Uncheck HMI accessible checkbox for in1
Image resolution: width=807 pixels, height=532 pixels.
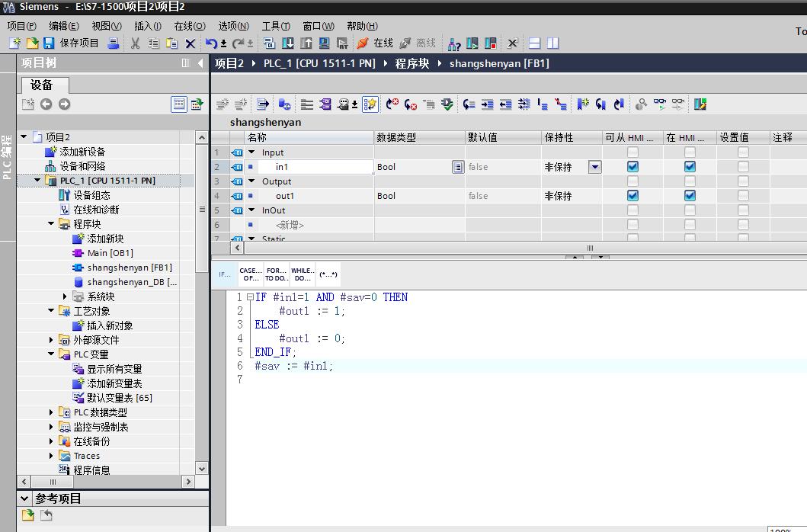(x=632, y=167)
